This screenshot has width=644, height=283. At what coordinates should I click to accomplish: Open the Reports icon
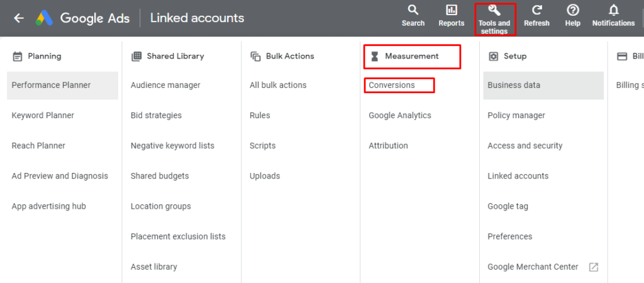click(452, 10)
